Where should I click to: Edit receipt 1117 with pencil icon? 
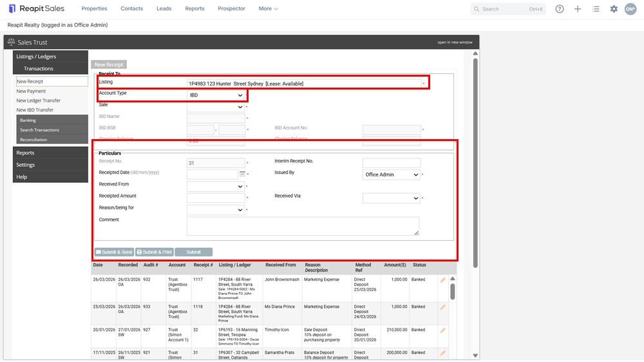(x=443, y=280)
